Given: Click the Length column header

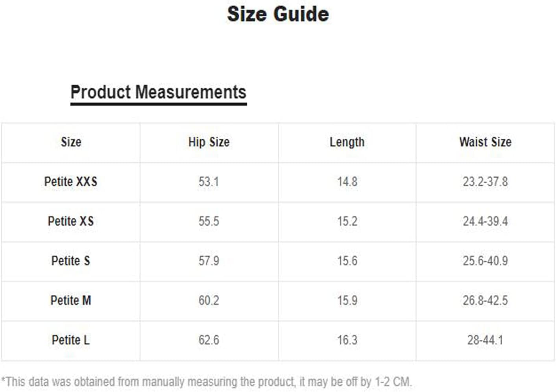Looking at the screenshot, I should 347,142.
